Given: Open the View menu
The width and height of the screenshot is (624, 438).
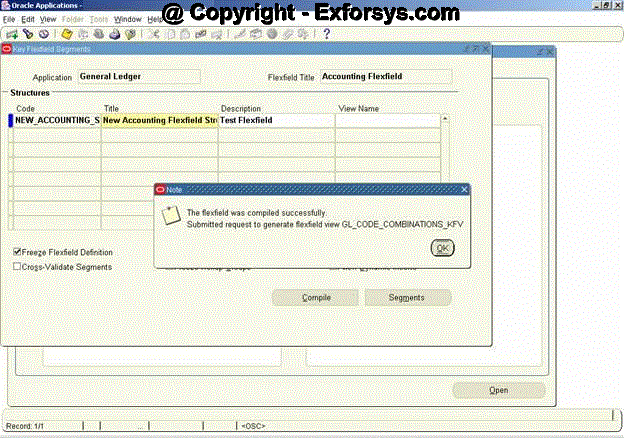Looking at the screenshot, I should coord(48,19).
